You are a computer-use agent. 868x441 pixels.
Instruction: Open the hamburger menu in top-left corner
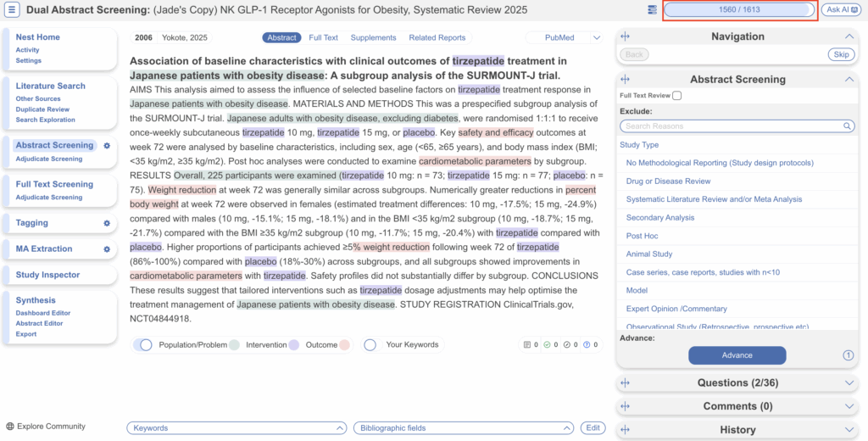[13, 10]
